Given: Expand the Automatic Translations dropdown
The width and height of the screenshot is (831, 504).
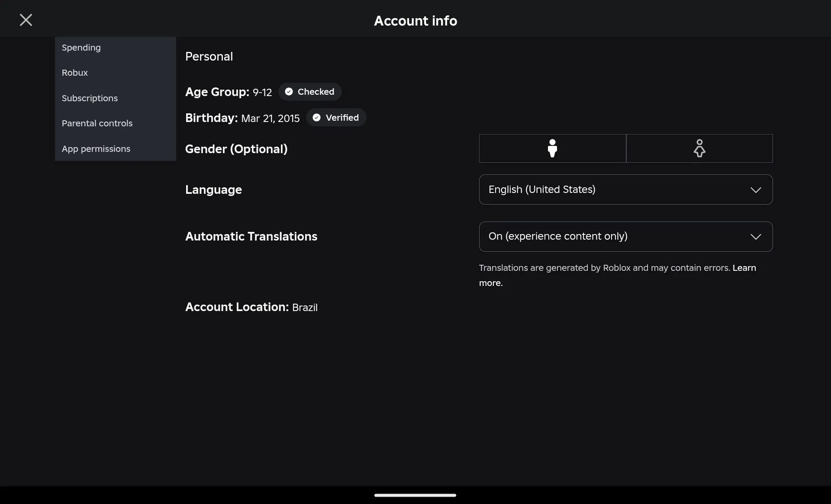Looking at the screenshot, I should (x=626, y=237).
